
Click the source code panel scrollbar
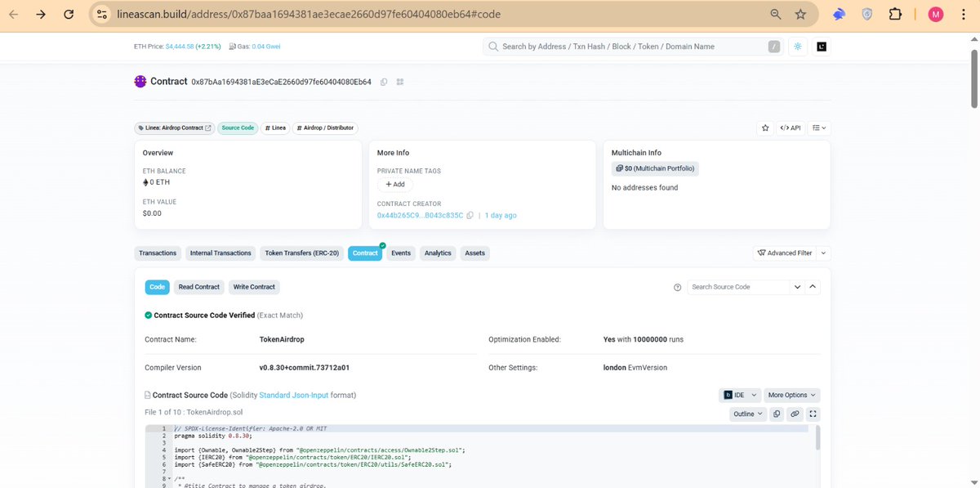[818, 437]
